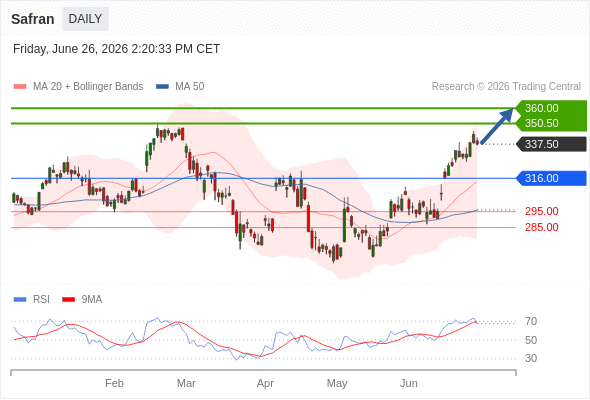
Task: Click the date 'Friday, June 26, 2026 2:20:33 PM CET'
Action: pyautogui.click(x=116, y=49)
